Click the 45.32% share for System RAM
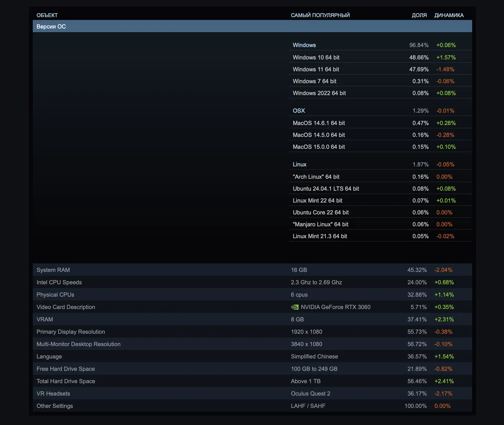 pyautogui.click(x=417, y=270)
